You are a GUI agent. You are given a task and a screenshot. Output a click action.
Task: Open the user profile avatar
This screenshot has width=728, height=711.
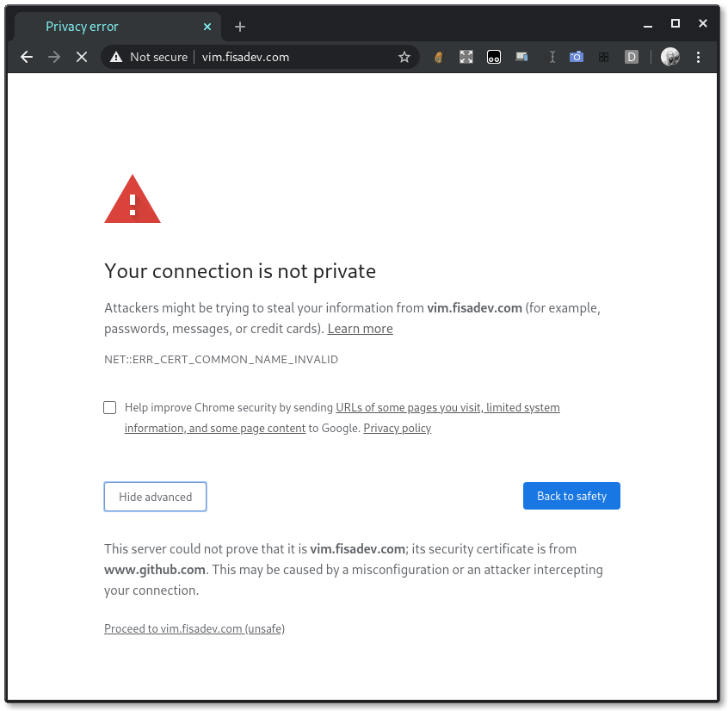(x=670, y=57)
